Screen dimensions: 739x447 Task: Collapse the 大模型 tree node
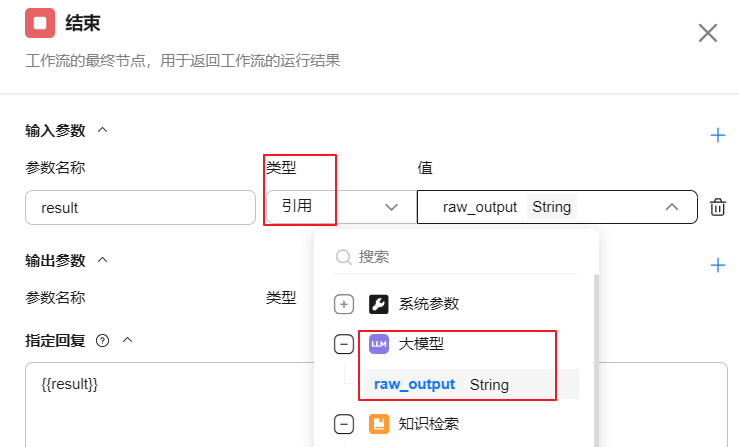point(344,344)
